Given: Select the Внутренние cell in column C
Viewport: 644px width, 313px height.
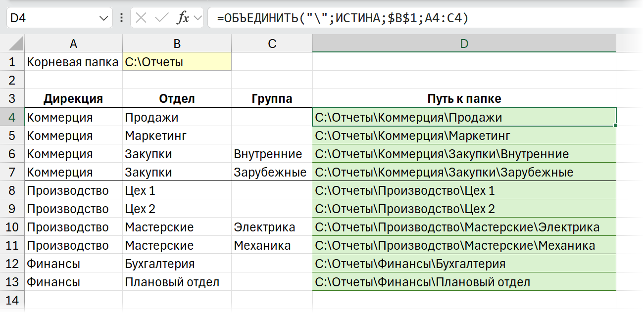Looking at the screenshot, I should [272, 153].
